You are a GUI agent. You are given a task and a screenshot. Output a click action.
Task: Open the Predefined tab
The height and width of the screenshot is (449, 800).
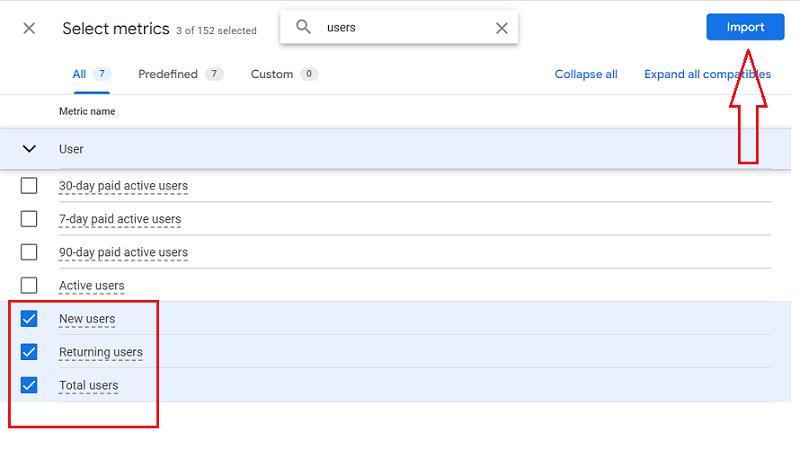pos(181,74)
